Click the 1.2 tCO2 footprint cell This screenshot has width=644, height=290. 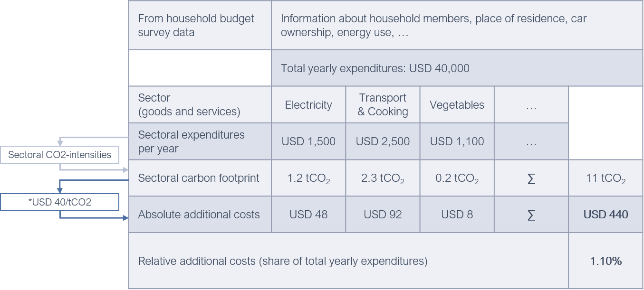308,178
